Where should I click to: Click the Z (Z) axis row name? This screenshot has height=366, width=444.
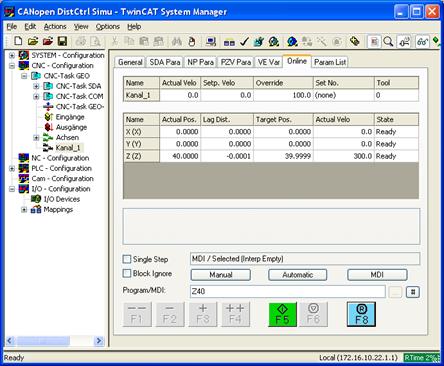pos(141,156)
